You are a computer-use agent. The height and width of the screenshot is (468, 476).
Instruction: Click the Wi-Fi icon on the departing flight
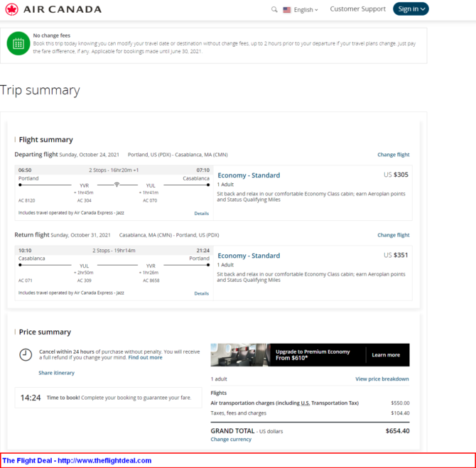[x=117, y=185]
